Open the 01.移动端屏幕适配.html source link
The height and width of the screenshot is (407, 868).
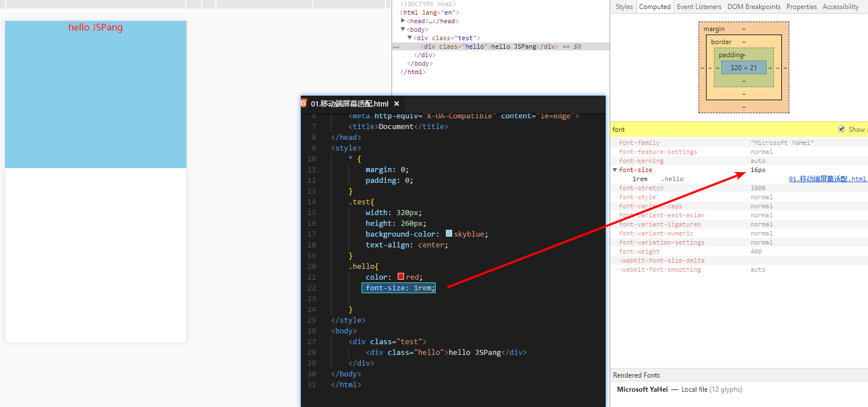[x=828, y=179]
